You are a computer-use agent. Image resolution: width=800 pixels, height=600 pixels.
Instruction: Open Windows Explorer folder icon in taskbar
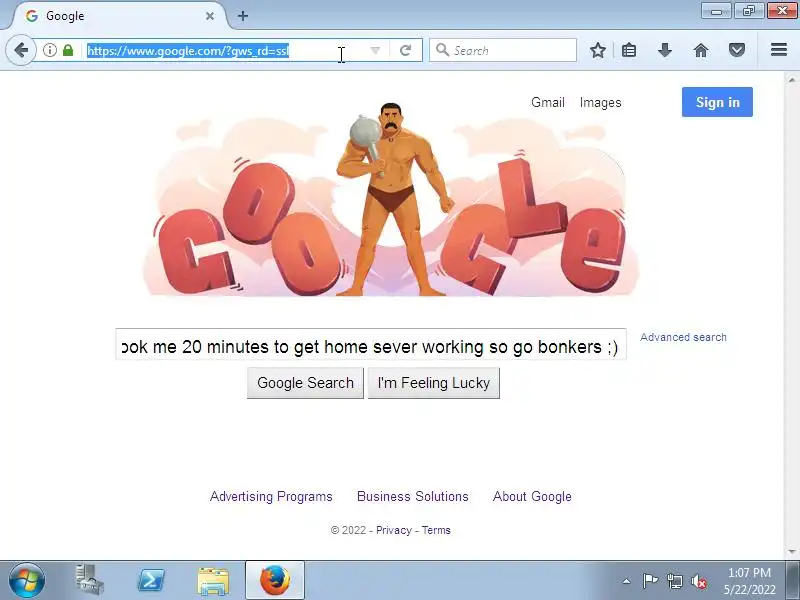point(213,581)
